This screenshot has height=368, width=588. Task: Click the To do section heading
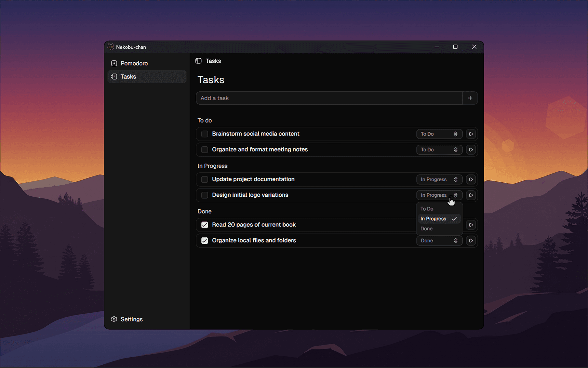205,121
